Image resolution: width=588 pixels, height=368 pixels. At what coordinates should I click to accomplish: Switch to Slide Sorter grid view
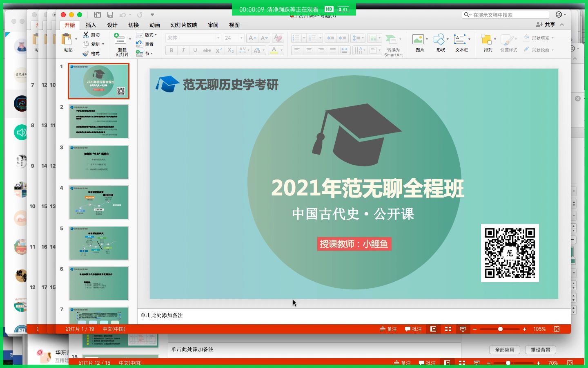coord(448,329)
